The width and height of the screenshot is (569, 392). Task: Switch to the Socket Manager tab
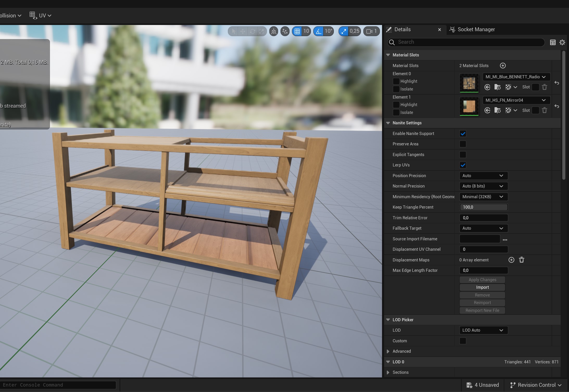coord(472,29)
